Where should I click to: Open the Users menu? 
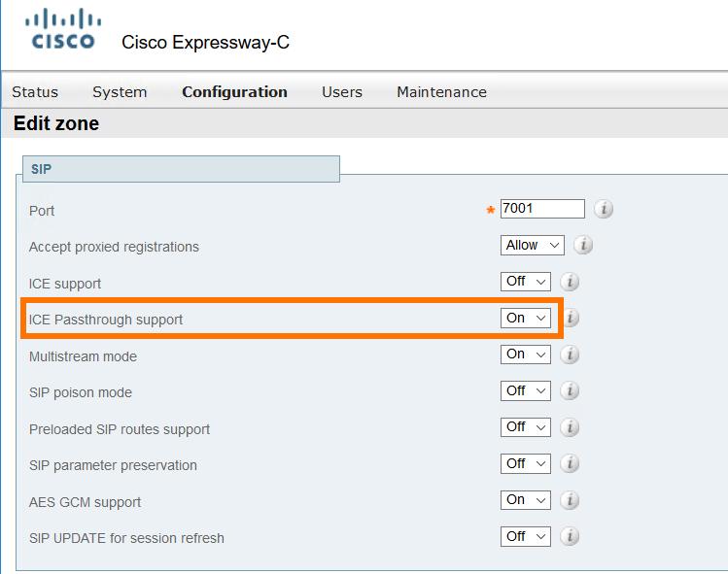[342, 92]
